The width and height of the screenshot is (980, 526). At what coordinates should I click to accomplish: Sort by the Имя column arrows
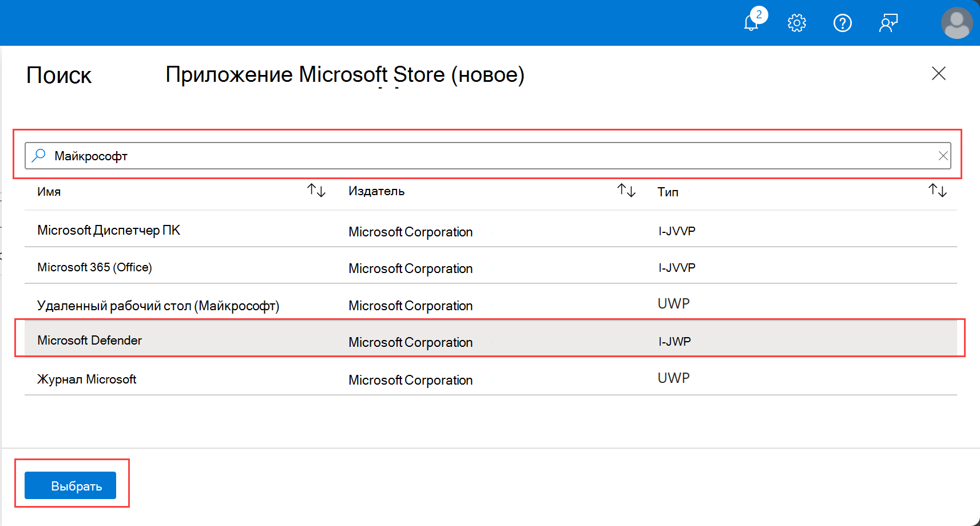(x=316, y=191)
